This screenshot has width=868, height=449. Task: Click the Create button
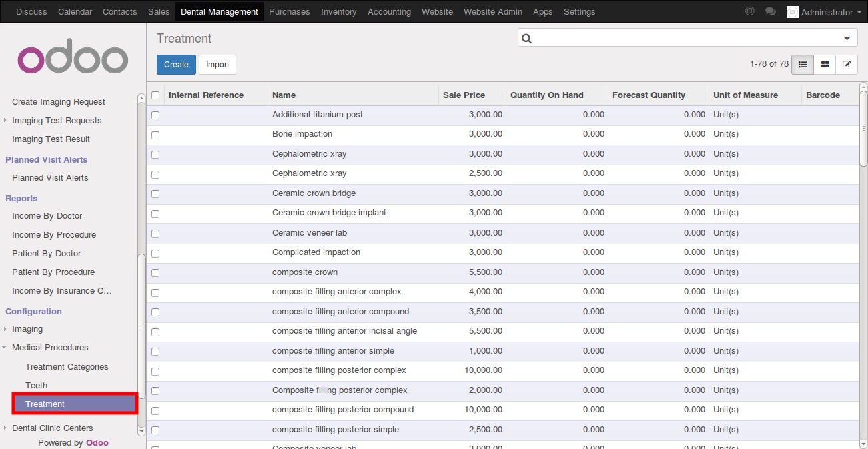176,65
